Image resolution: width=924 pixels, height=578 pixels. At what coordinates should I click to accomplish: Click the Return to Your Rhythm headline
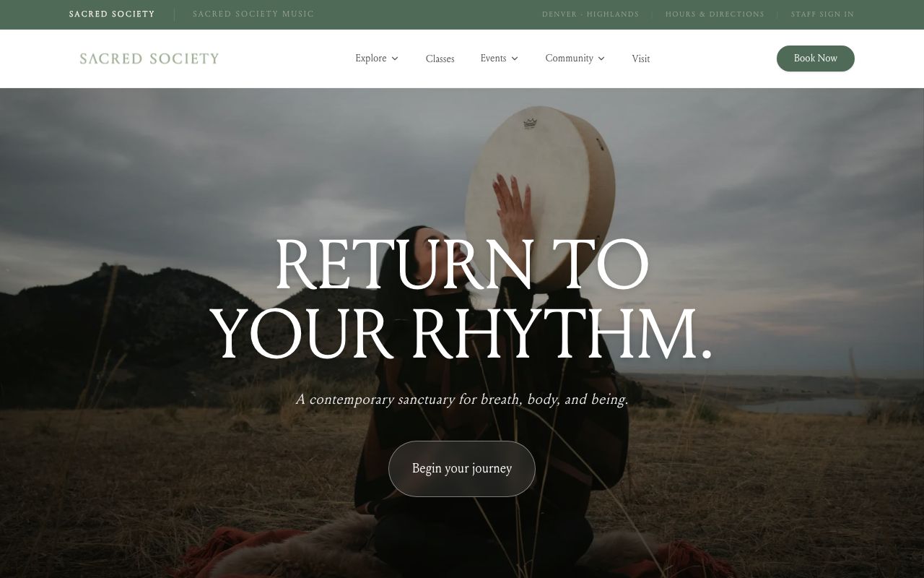tap(462, 299)
